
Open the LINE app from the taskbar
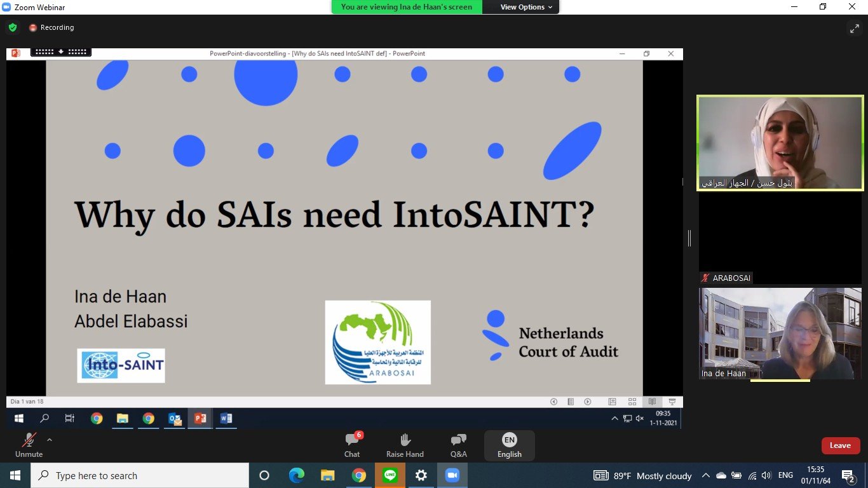(x=390, y=475)
